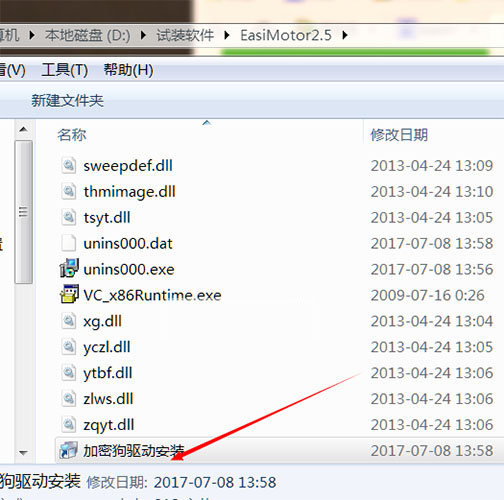
Task: Open the 工具(T) menu
Action: pyautogui.click(x=65, y=70)
